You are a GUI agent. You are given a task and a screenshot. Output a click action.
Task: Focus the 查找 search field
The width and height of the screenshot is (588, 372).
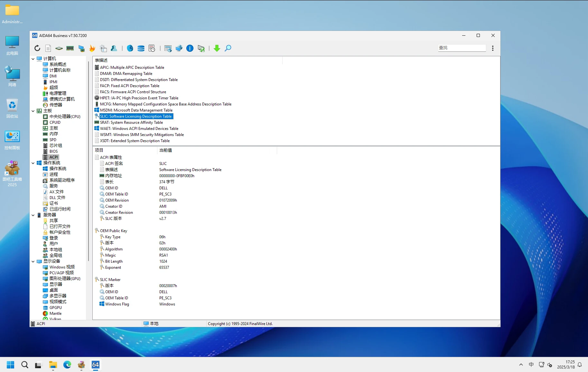[462, 48]
